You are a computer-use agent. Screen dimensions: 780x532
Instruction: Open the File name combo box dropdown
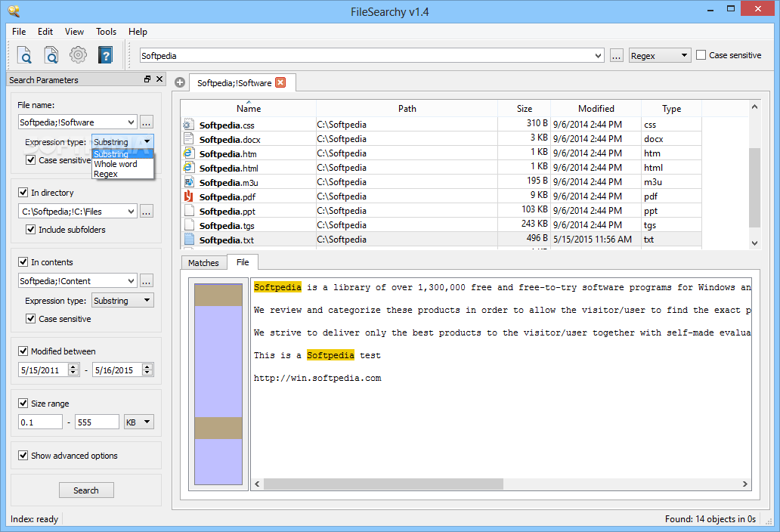click(131, 122)
